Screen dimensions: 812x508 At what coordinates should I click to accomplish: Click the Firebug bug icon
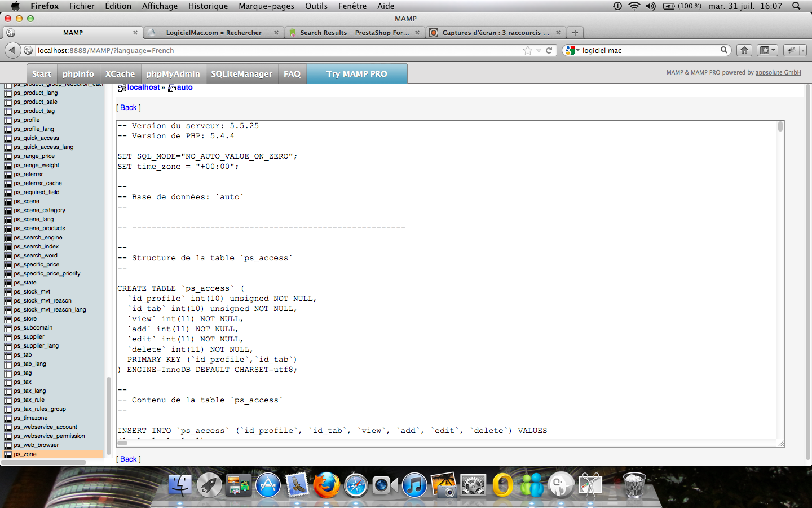[x=791, y=50]
